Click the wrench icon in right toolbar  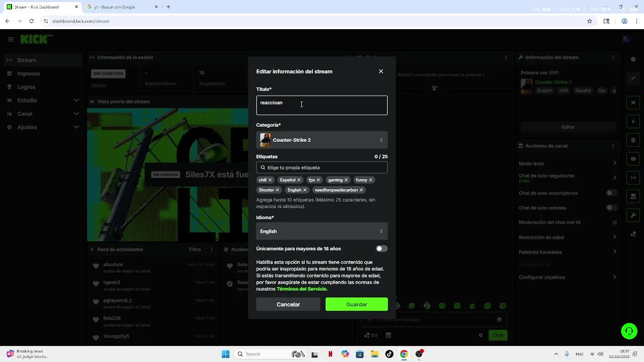click(633, 215)
